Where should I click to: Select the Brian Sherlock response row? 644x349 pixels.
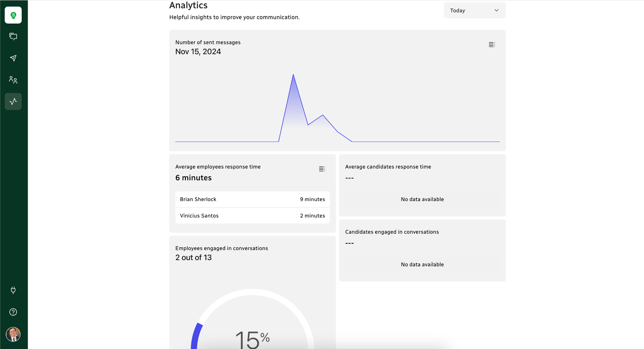(x=252, y=199)
